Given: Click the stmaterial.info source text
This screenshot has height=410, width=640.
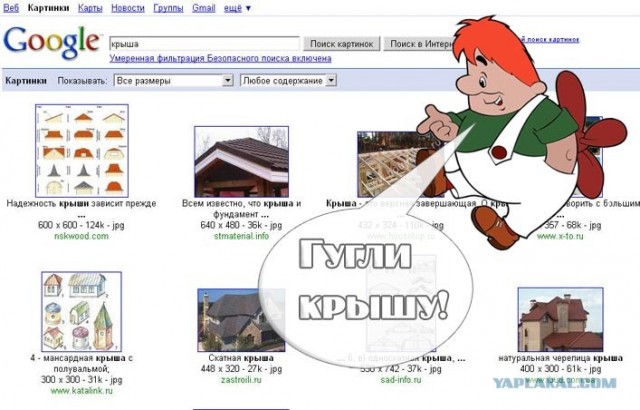Looking at the screenshot, I should (242, 236).
